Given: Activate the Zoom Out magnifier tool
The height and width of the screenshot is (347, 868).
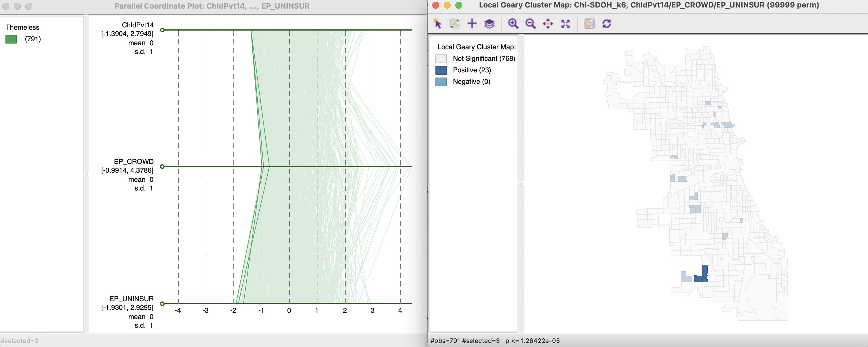Looking at the screenshot, I should click(531, 24).
